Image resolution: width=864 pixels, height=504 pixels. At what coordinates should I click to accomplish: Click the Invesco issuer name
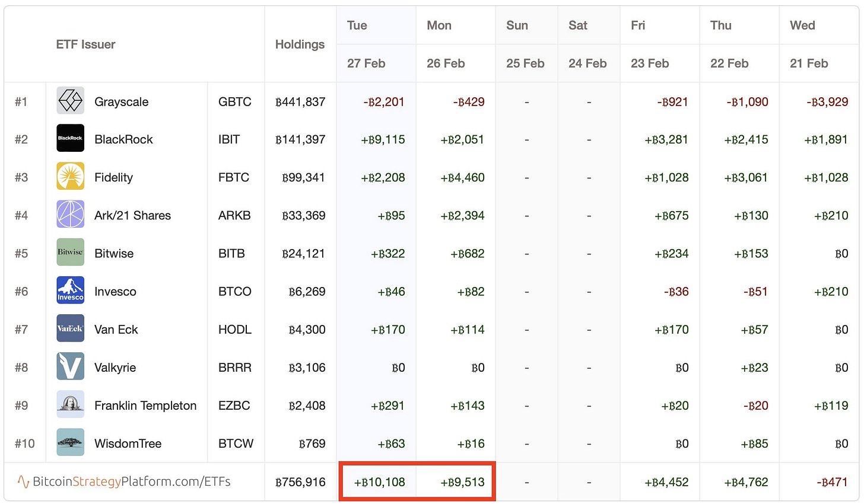coord(115,291)
